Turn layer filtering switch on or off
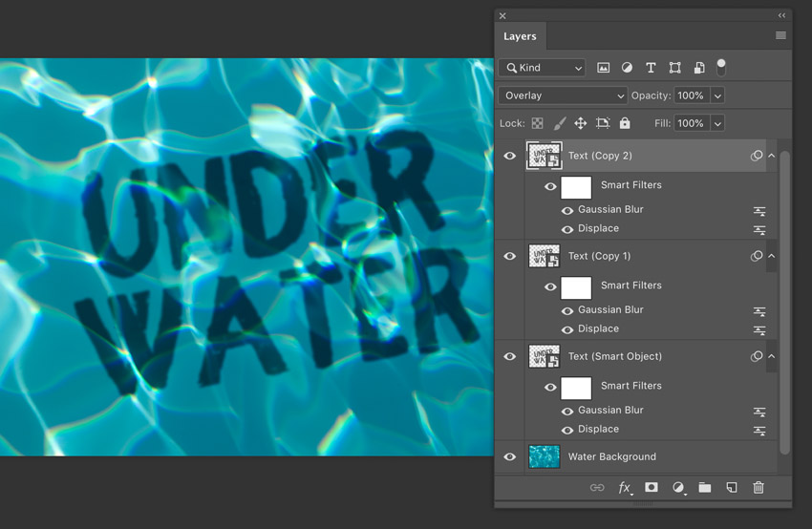This screenshot has height=529, width=812. (x=721, y=67)
